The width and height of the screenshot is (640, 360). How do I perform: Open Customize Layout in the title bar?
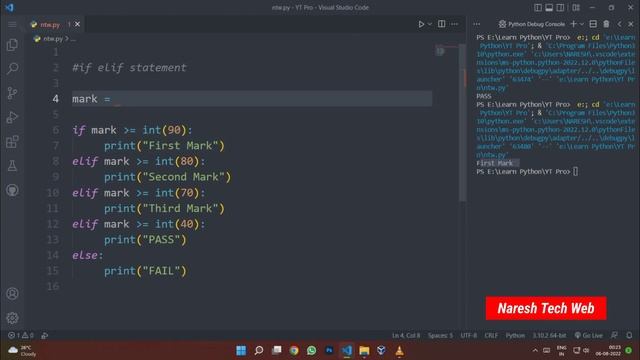[576, 7]
